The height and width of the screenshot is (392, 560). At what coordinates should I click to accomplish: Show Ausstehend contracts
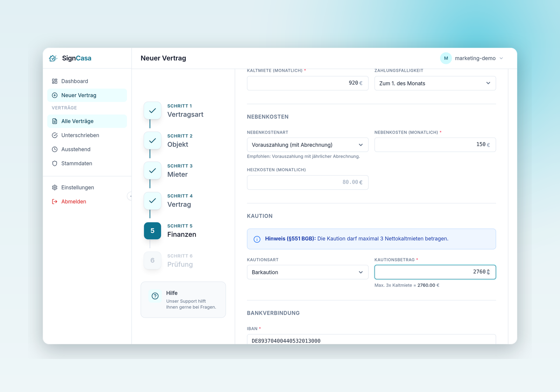click(x=87, y=149)
